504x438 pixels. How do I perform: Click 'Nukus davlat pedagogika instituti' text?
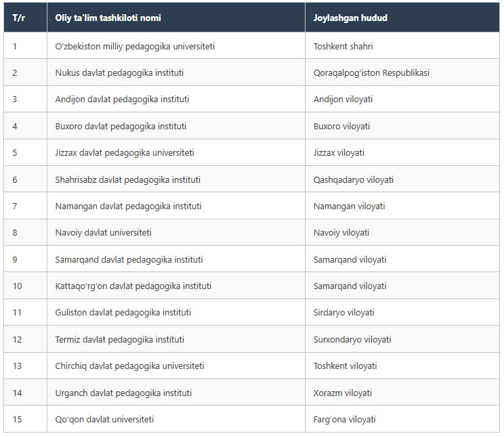coord(119,73)
